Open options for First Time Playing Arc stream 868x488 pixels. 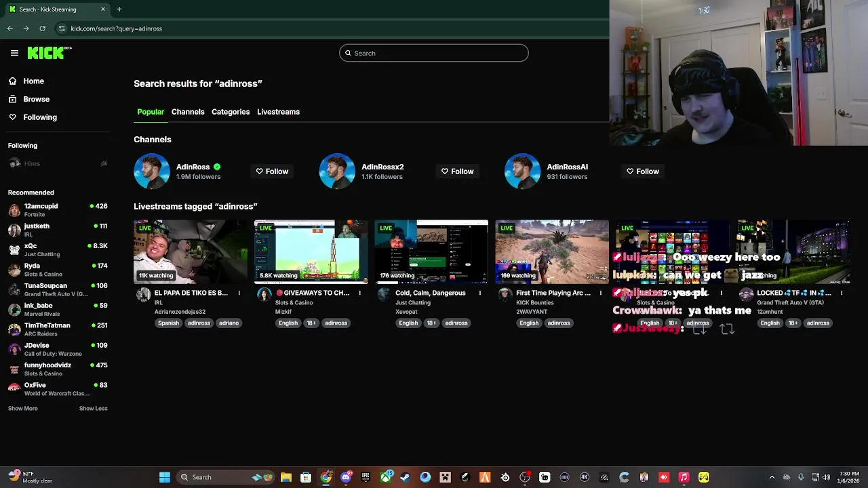click(601, 293)
